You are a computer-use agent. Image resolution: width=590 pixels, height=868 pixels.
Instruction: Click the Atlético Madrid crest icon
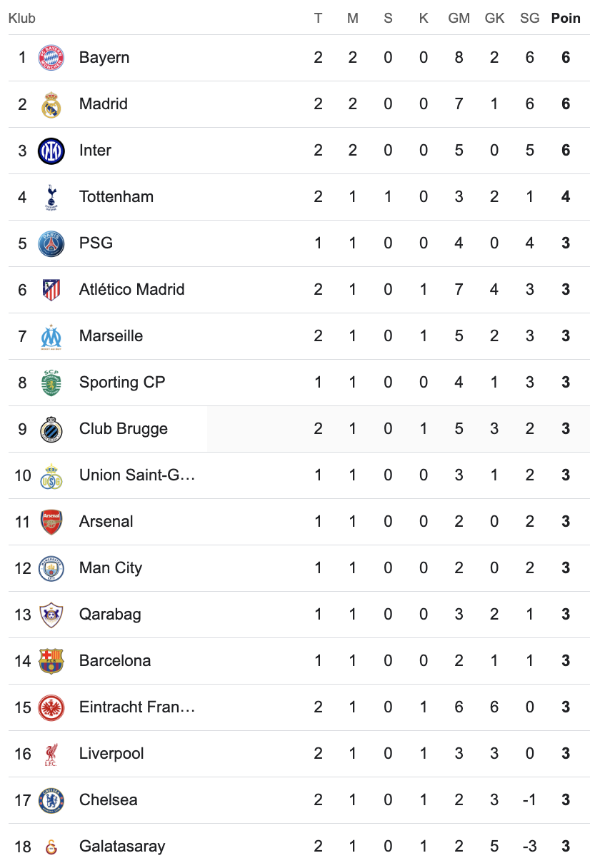click(x=51, y=290)
